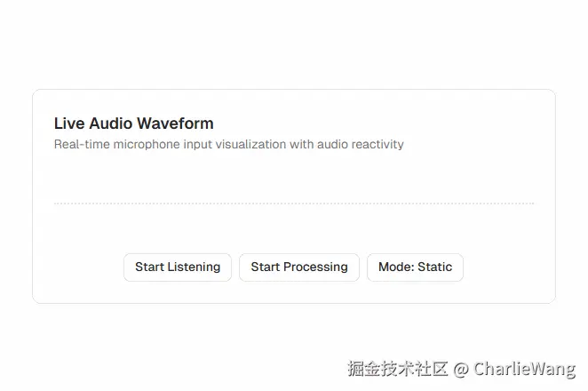
Task: Click the Start Processing button
Action: click(298, 267)
